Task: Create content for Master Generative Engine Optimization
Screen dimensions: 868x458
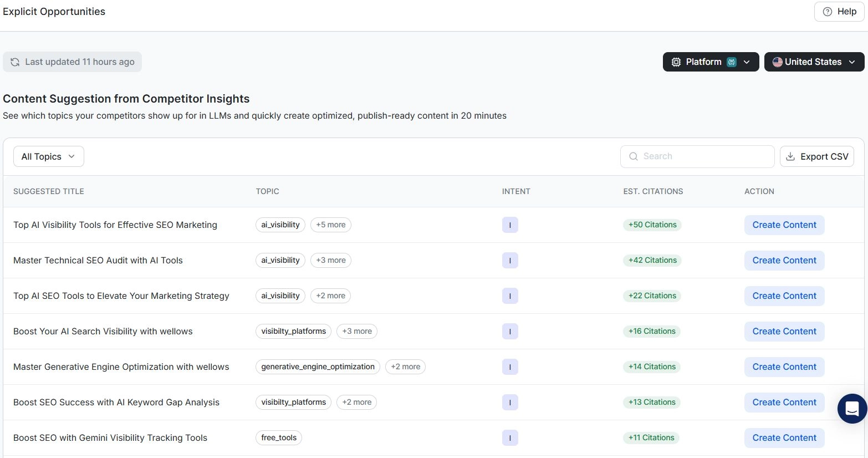Action: 784,367
